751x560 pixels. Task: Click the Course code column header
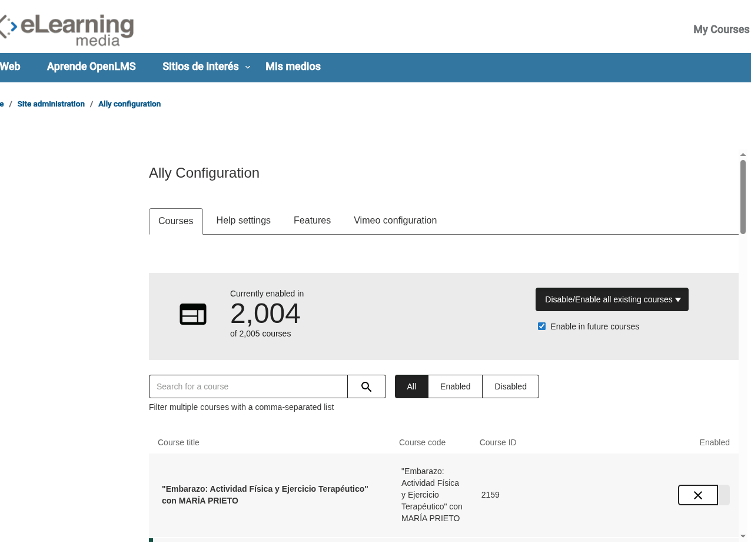422,442
